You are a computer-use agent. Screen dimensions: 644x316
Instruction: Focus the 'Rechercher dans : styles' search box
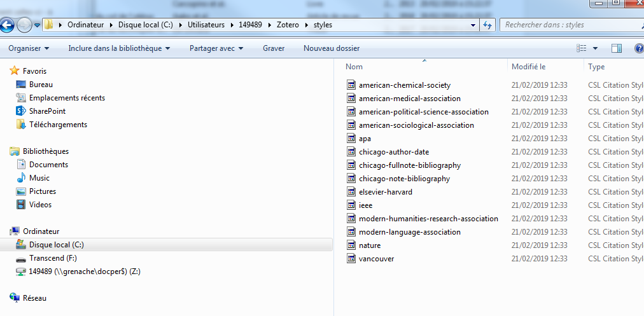tap(571, 25)
